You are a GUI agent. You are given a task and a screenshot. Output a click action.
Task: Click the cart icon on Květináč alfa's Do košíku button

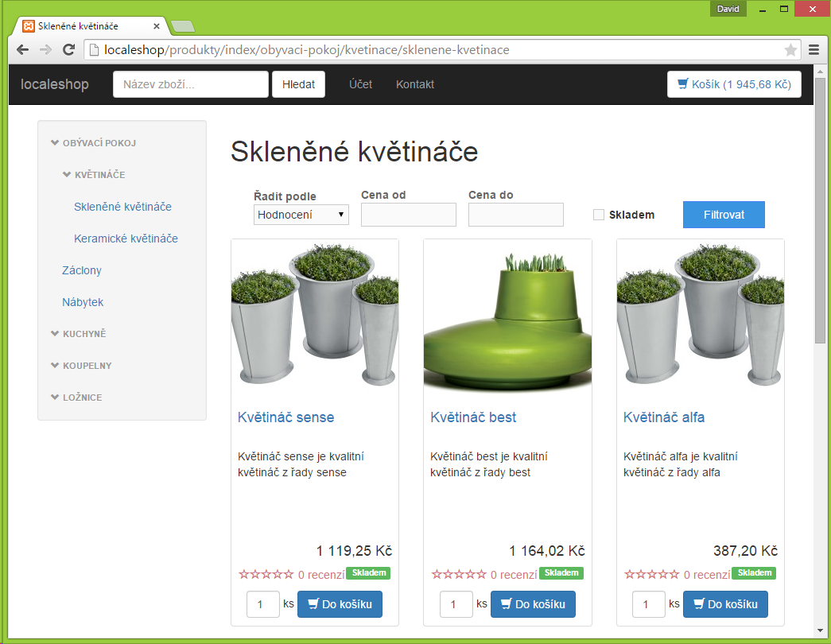coord(701,604)
